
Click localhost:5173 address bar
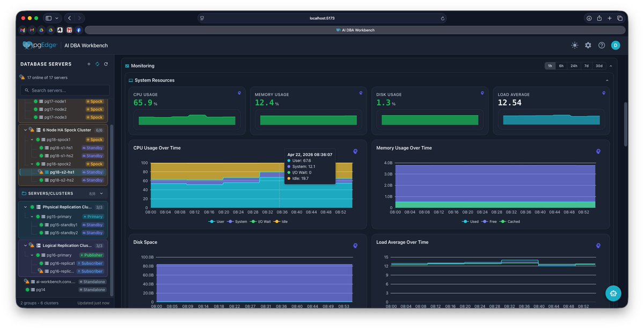[x=322, y=18]
